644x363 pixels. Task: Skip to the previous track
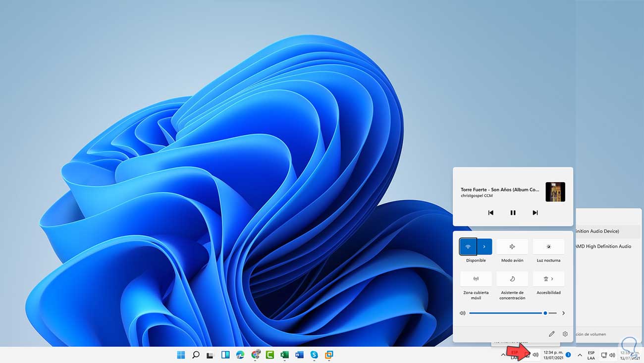point(491,212)
